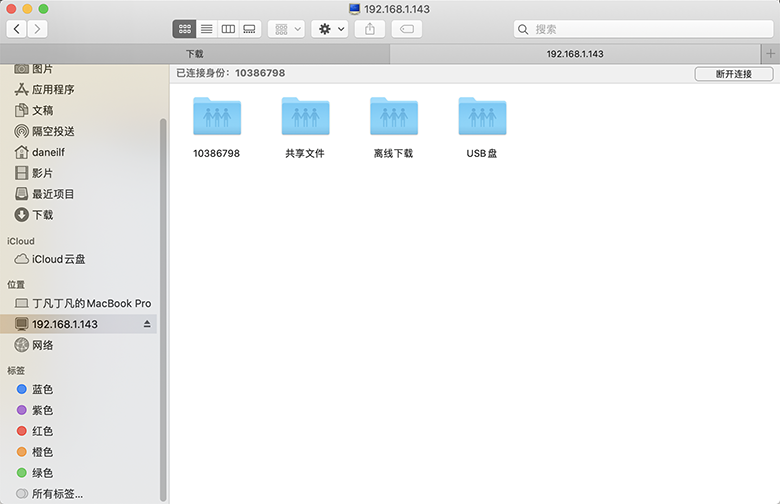
Task: Open the gear action menu
Action: tap(330, 29)
